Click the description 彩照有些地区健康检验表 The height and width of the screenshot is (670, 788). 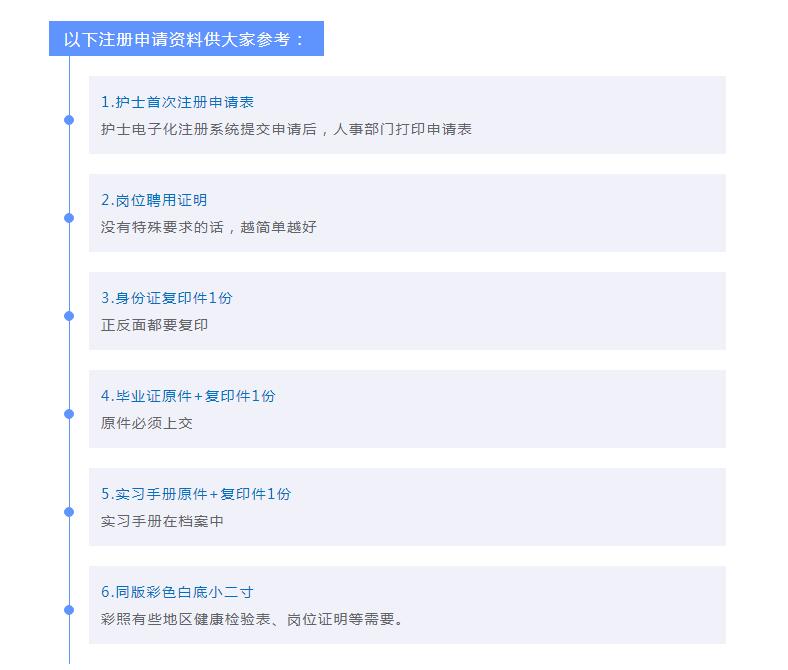pyautogui.click(x=252, y=619)
